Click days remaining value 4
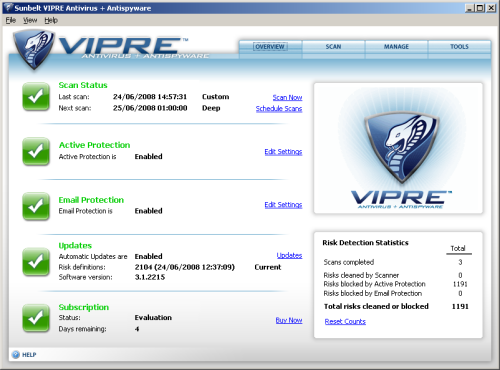Screen dimensions: 500x370 click(x=137, y=329)
